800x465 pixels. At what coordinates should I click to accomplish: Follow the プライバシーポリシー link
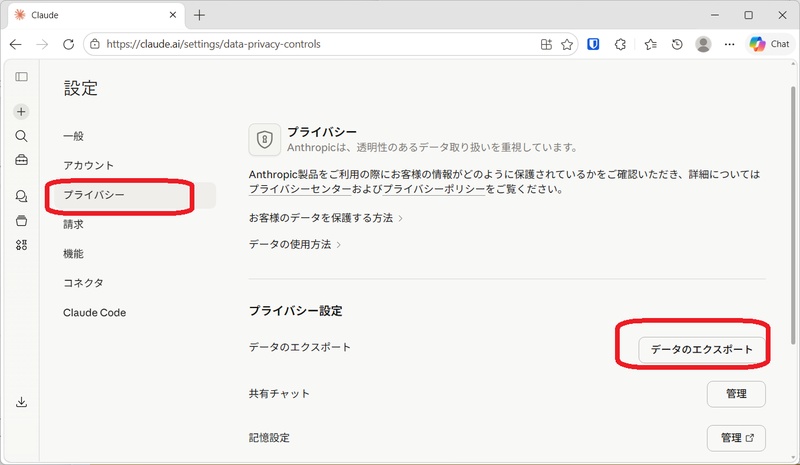(434, 189)
